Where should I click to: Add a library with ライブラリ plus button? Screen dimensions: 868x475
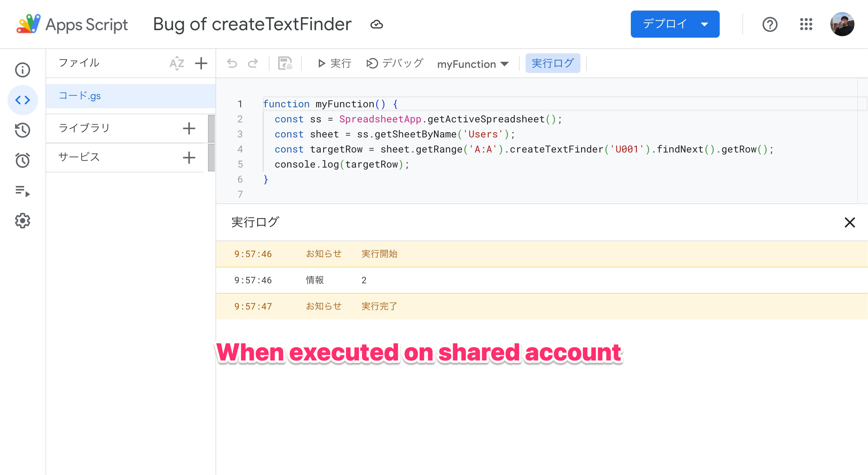coord(189,128)
